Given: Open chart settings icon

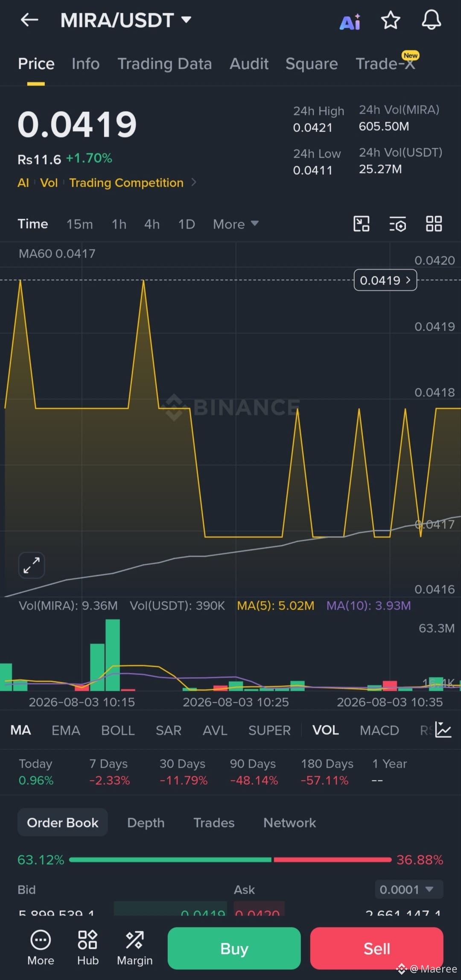Looking at the screenshot, I should point(398,224).
